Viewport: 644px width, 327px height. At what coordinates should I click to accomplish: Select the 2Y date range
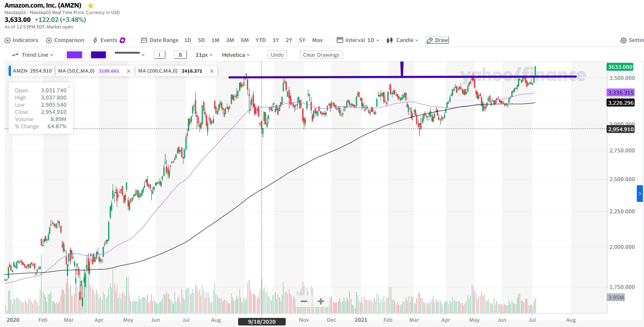[x=289, y=40]
